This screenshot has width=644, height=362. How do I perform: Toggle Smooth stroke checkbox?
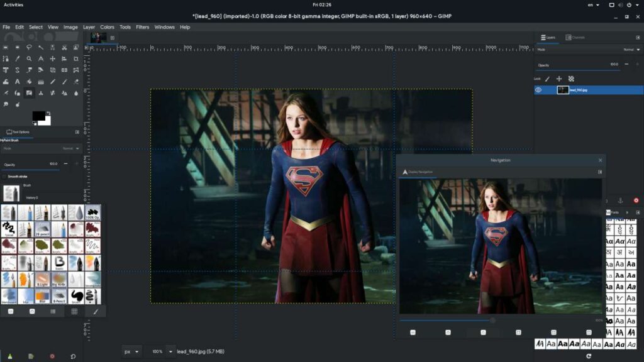pos(4,177)
